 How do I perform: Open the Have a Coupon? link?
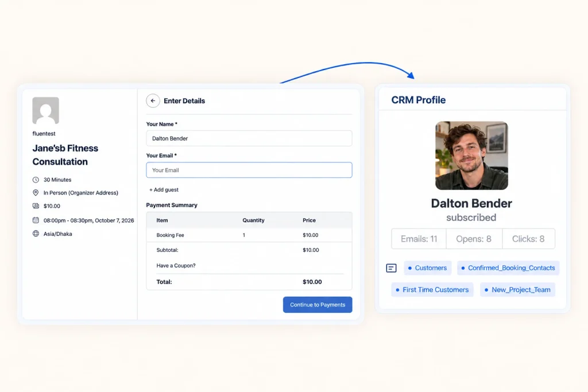(176, 265)
